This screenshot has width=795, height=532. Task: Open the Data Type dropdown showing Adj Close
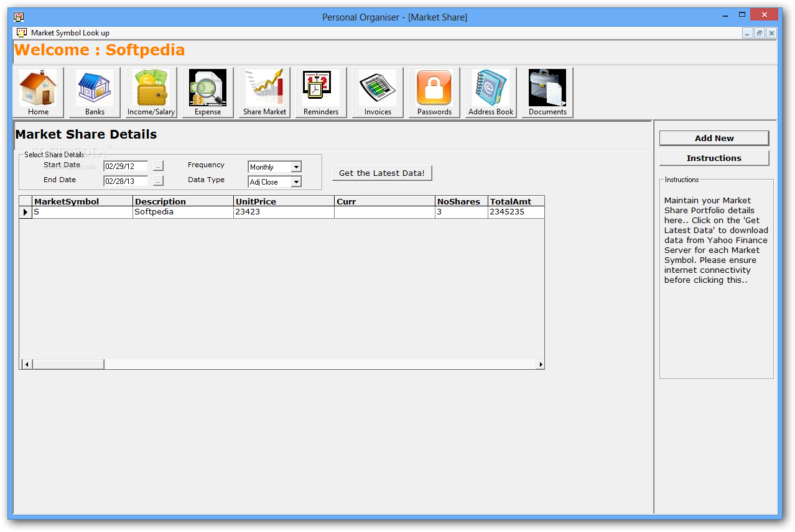tap(296, 182)
